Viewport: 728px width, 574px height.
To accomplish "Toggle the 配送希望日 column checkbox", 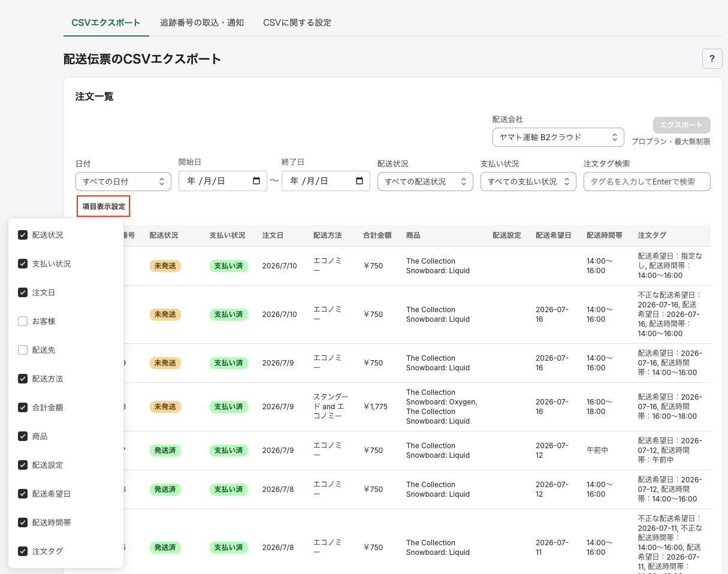I will [x=23, y=494].
